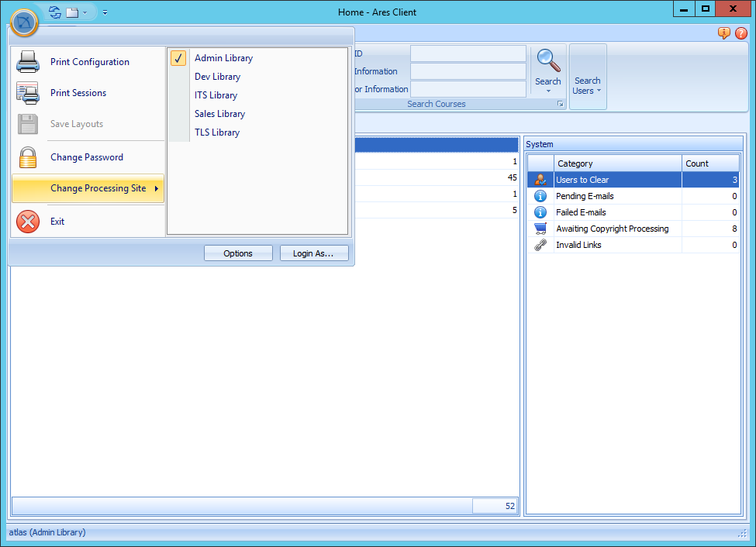Click the red Exit icon

28,222
